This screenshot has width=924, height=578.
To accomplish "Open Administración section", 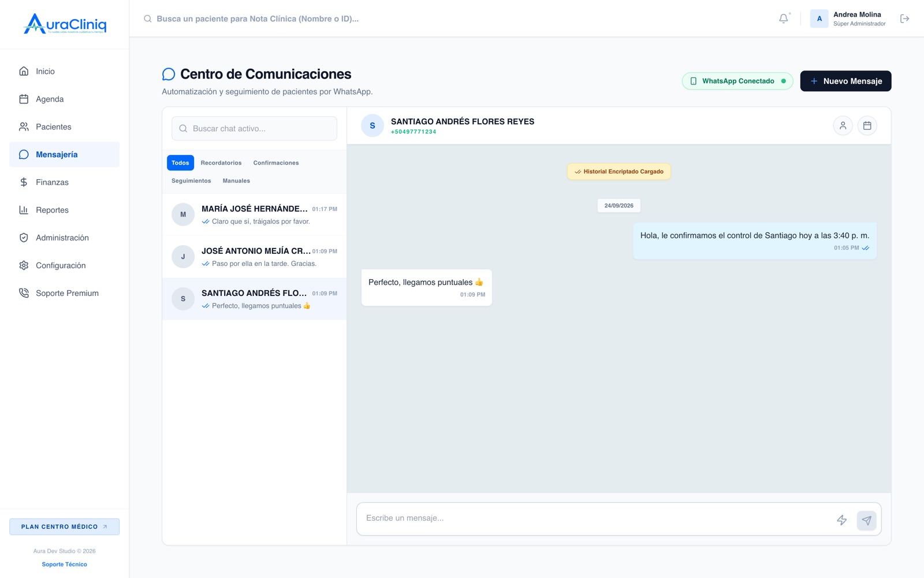I will tap(65, 238).
